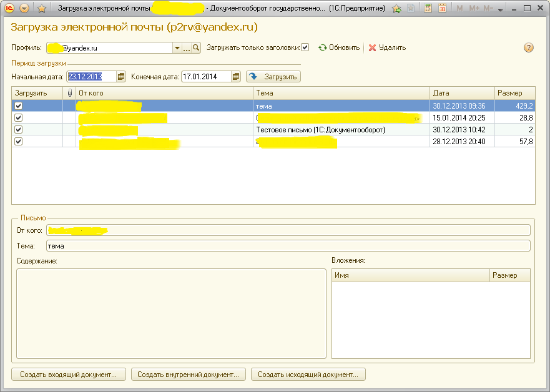Click Размер header in Вложения table

click(509, 276)
